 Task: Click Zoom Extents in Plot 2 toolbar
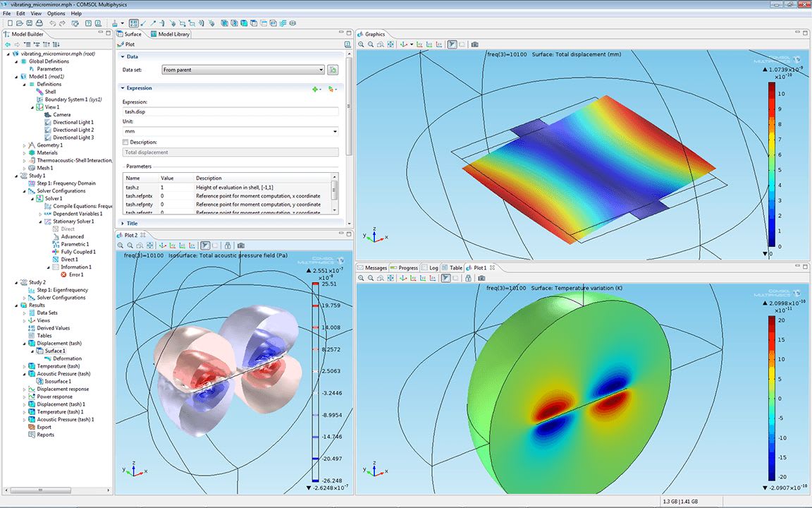pyautogui.click(x=149, y=246)
